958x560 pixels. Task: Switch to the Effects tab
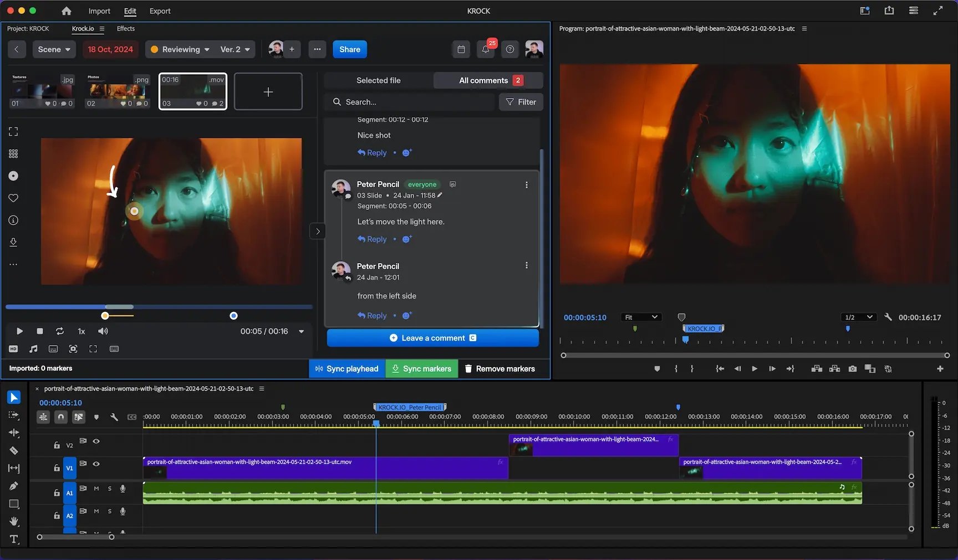[125, 28]
